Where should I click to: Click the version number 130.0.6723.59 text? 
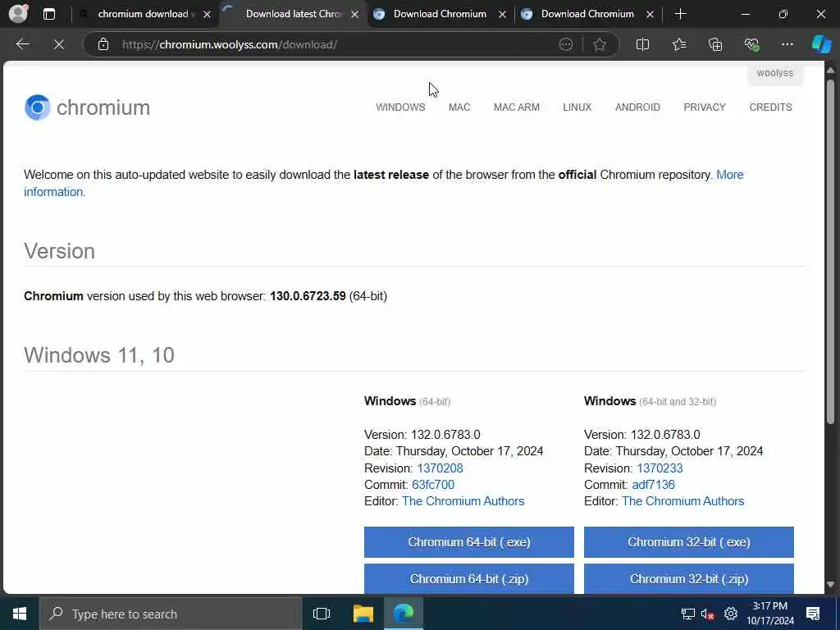(x=308, y=296)
